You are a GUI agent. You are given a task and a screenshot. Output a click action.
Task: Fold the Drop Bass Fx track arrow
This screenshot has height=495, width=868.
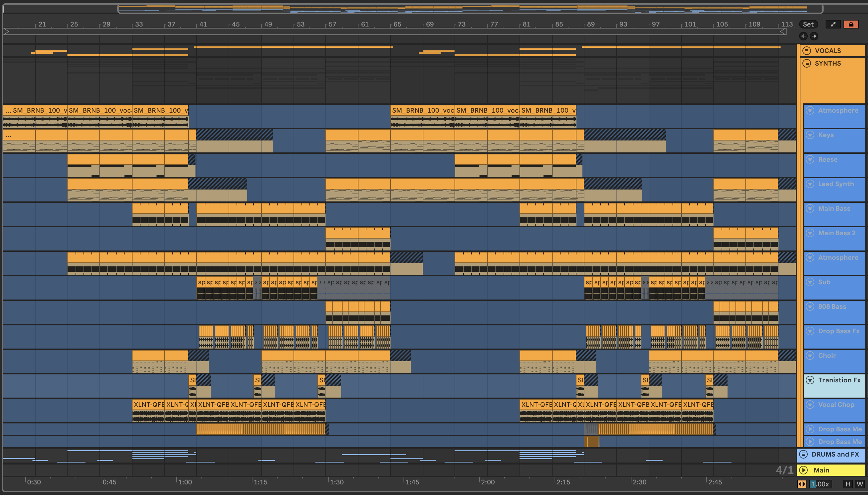pyautogui.click(x=810, y=331)
